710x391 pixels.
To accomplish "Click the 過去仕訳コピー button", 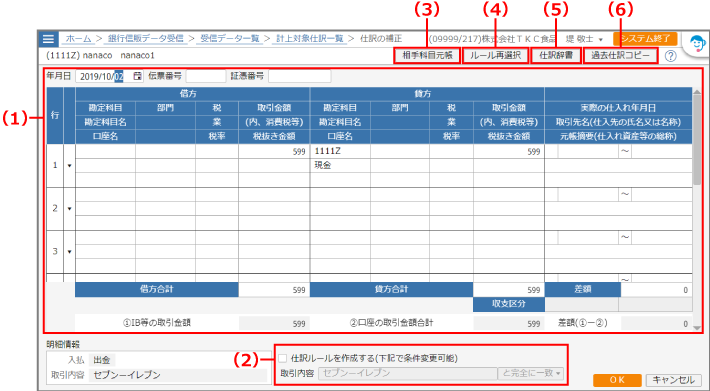I will click(x=620, y=56).
